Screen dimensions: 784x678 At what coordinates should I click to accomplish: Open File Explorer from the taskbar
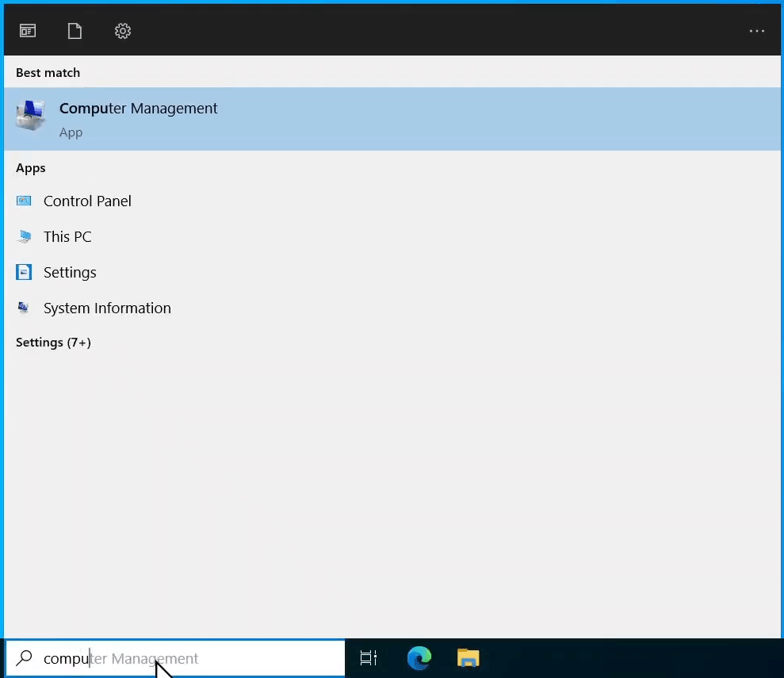(468, 658)
